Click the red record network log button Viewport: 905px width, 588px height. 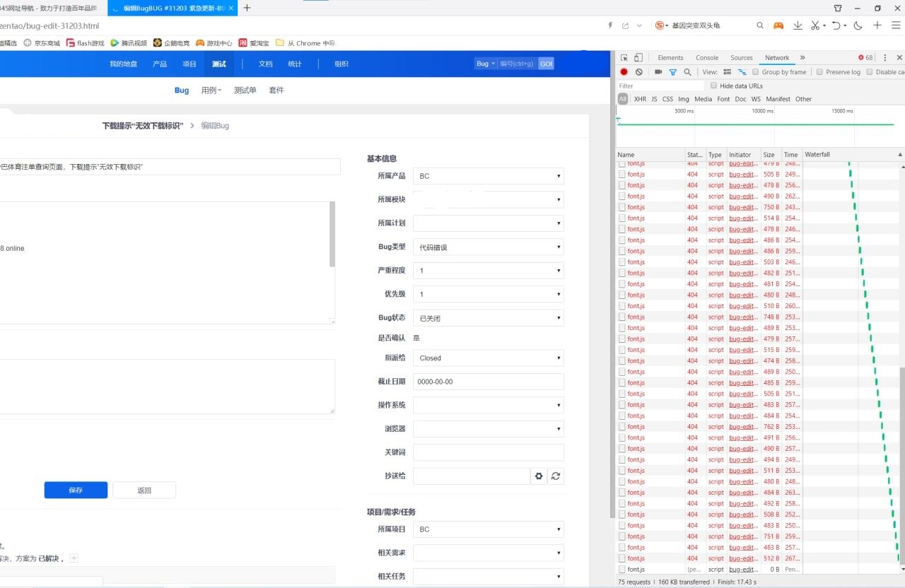point(624,72)
